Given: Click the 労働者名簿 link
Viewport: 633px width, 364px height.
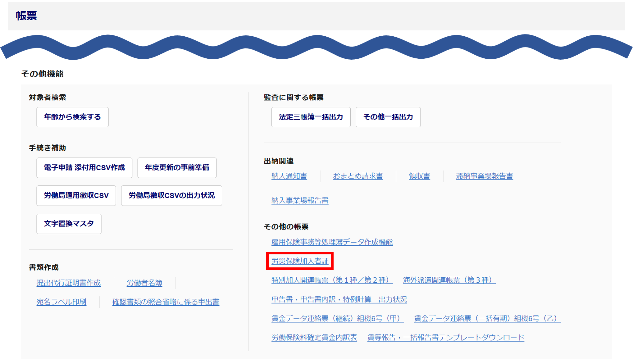Looking at the screenshot, I should (x=144, y=283).
